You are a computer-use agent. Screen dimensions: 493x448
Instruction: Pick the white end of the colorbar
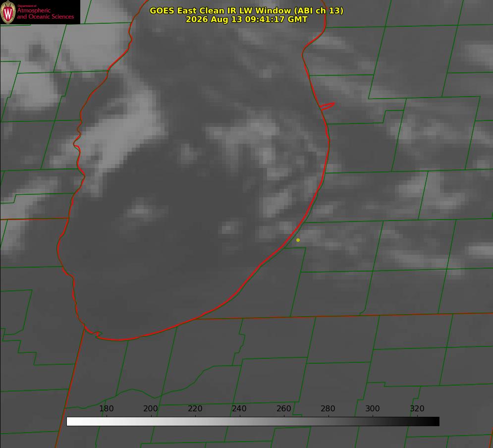(x=71, y=422)
